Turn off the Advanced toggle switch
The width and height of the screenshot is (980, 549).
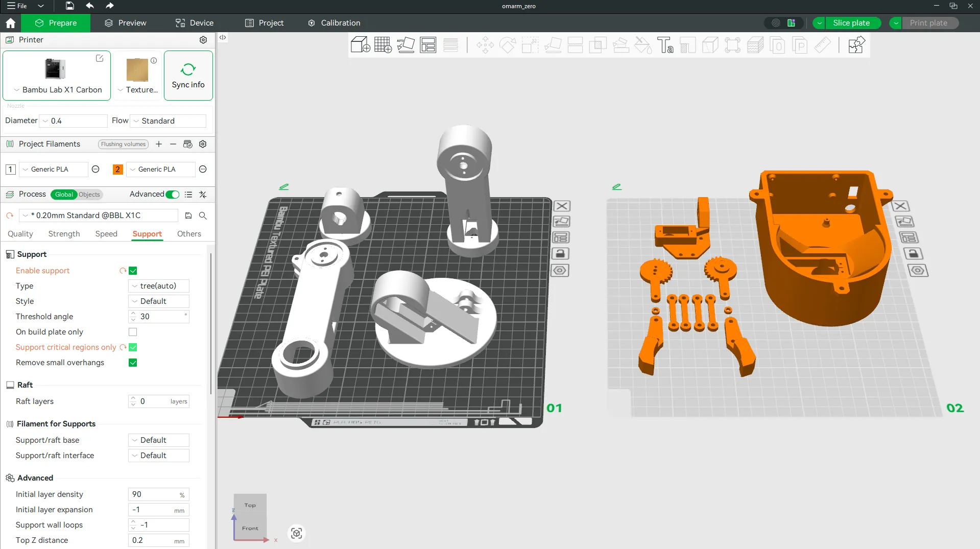point(173,194)
